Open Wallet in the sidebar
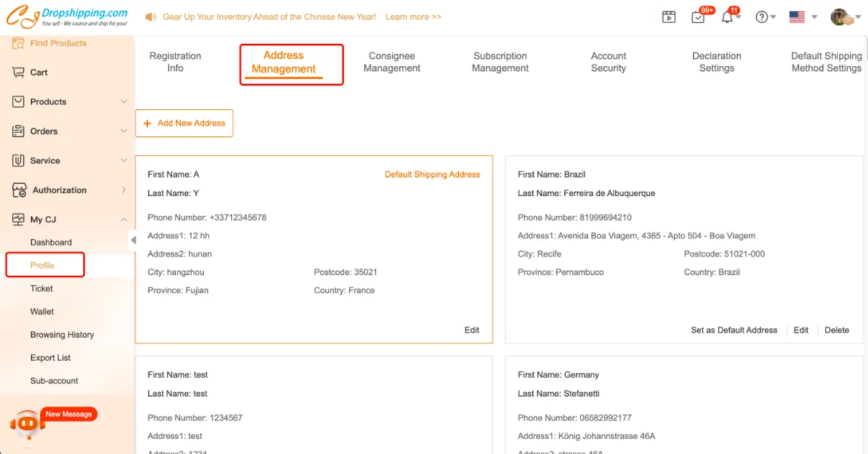The width and height of the screenshot is (868, 454). click(x=42, y=312)
